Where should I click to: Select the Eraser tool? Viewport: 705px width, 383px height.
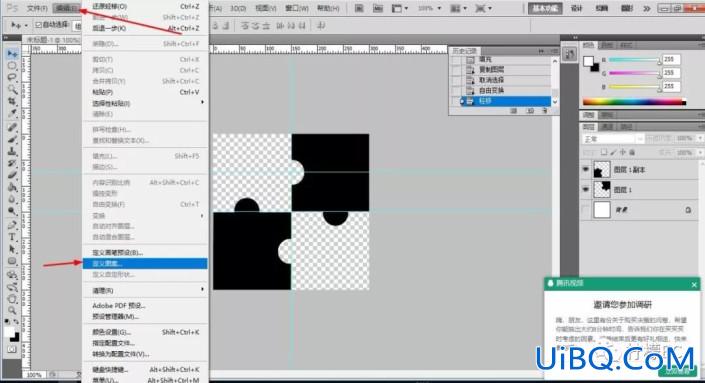(x=12, y=175)
